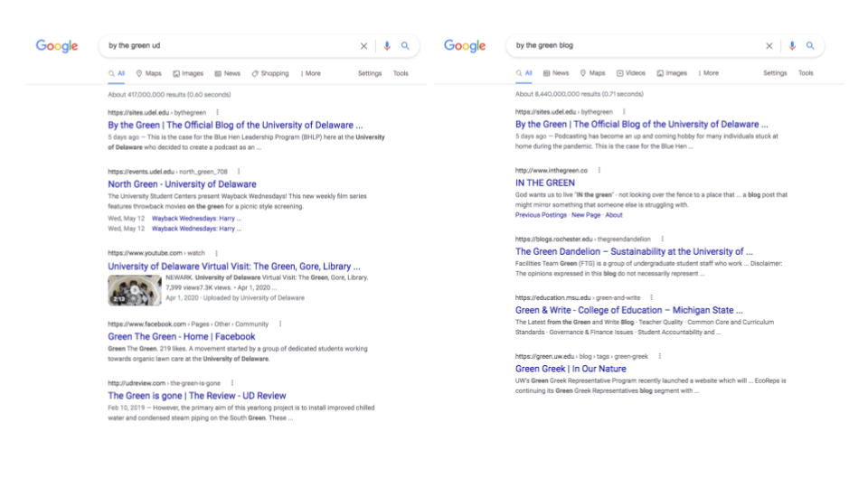Open Images tab in right results page
Screen dimensions: 868x488
pos(672,73)
